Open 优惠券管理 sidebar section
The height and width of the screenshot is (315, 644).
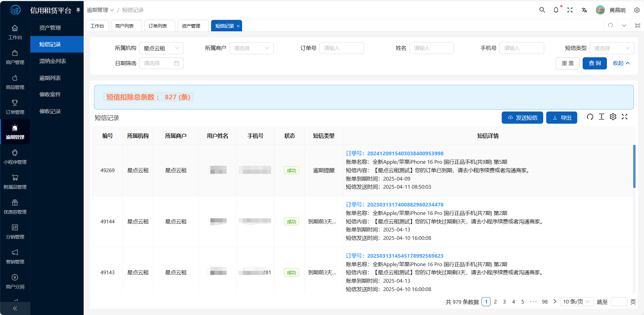[15, 207]
